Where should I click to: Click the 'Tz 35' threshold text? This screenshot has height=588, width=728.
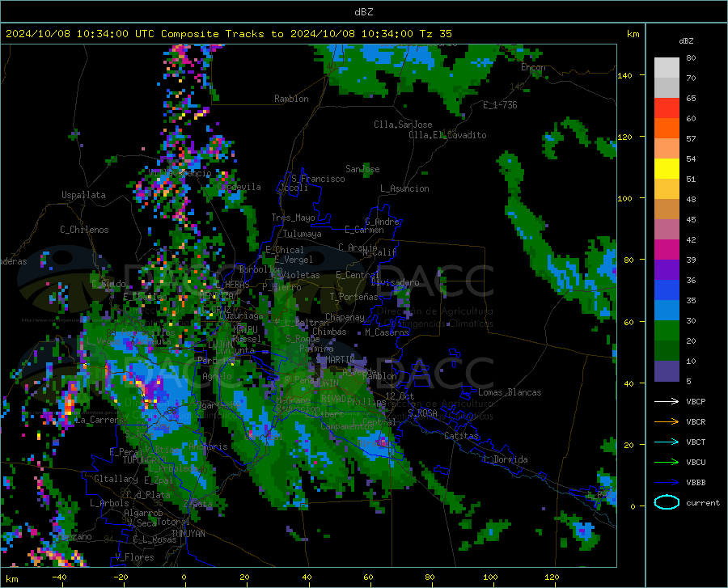pyautogui.click(x=435, y=34)
